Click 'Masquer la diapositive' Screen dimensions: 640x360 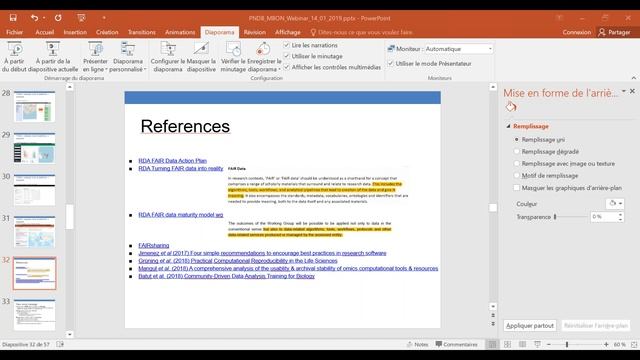201,57
